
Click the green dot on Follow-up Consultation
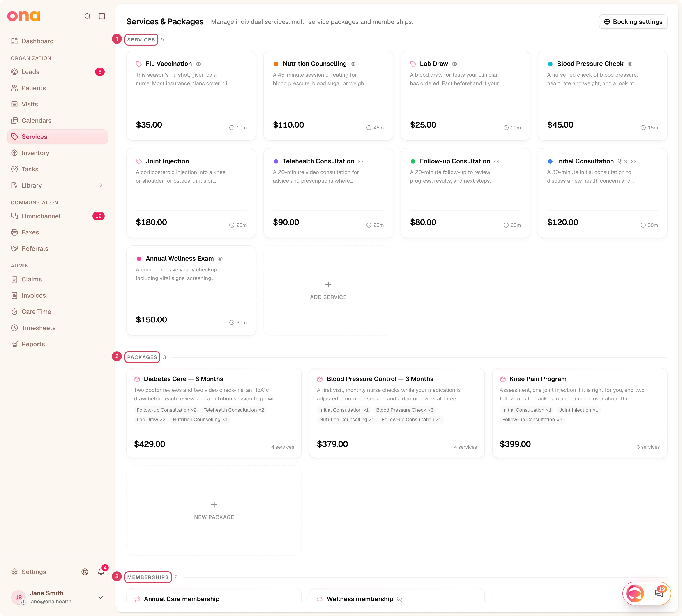[413, 161]
